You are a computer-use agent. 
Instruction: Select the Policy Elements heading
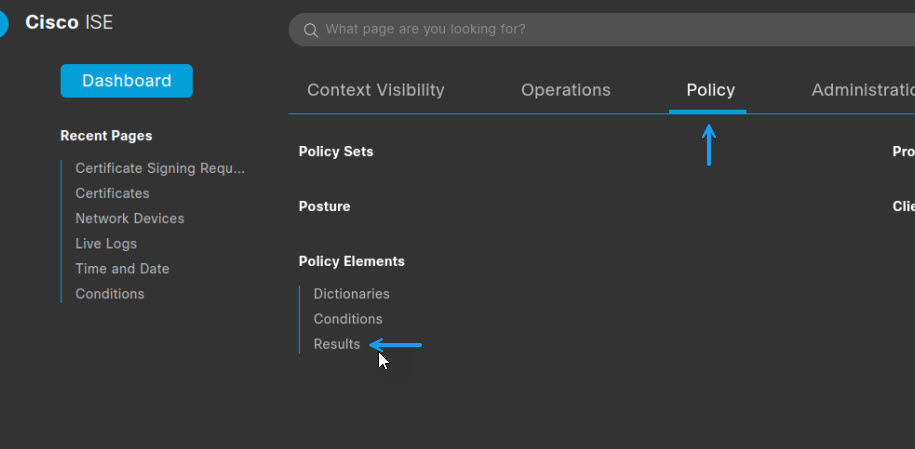[351, 262]
